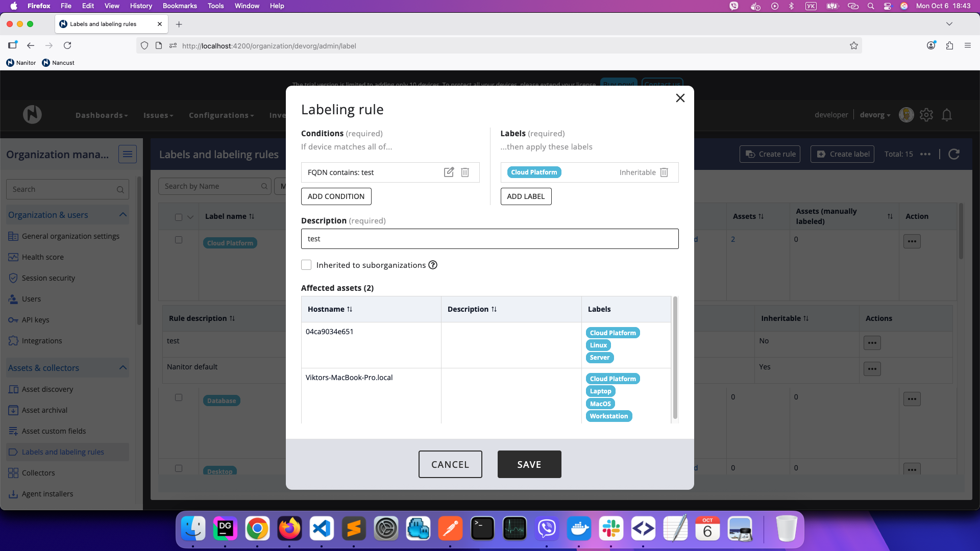Remove the Cloud Platform label from rule
This screenshot has height=551, width=980.
pyautogui.click(x=664, y=172)
